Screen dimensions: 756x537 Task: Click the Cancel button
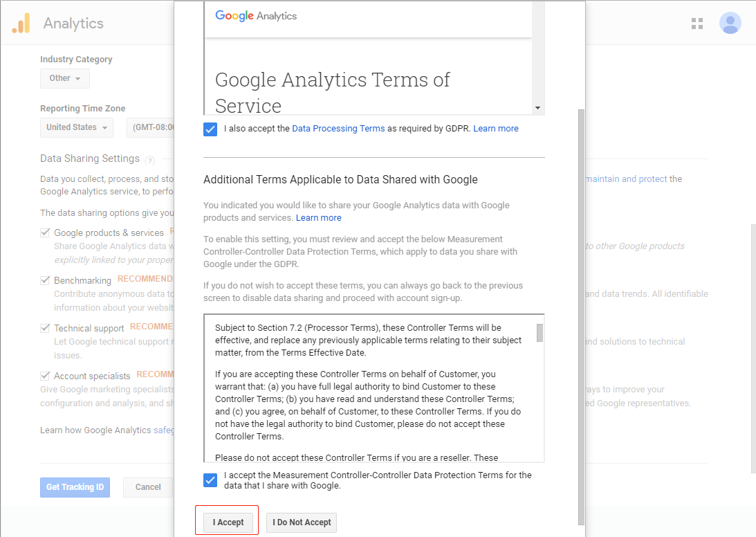pos(148,487)
